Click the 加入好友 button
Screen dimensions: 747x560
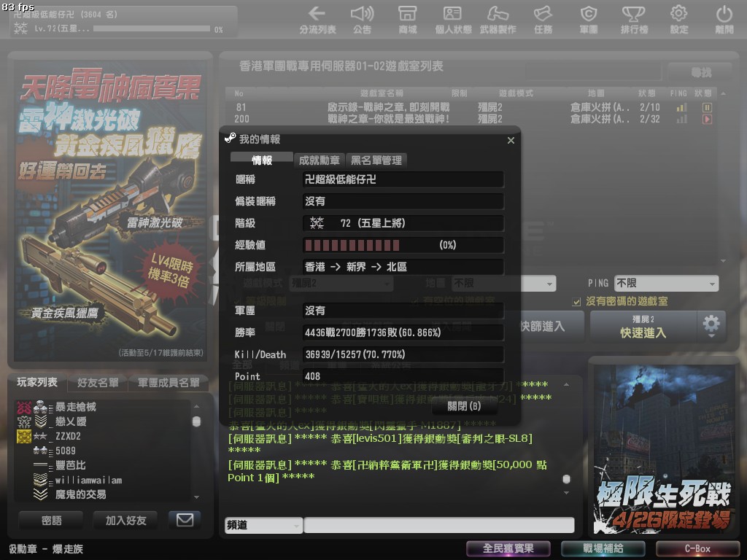[x=125, y=520]
